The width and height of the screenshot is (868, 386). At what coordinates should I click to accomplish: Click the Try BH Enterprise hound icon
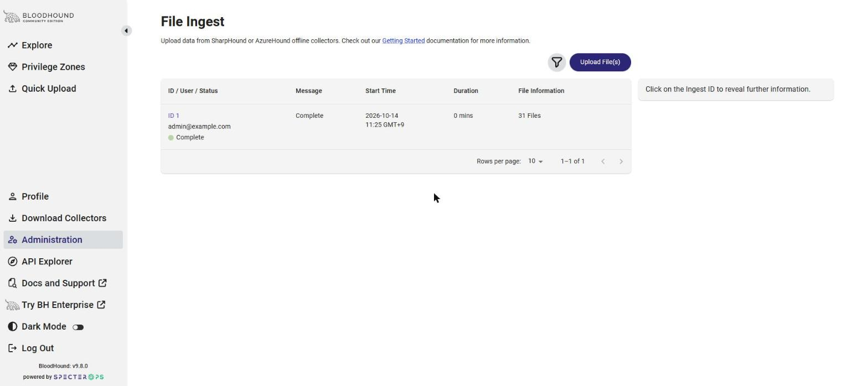point(12,305)
